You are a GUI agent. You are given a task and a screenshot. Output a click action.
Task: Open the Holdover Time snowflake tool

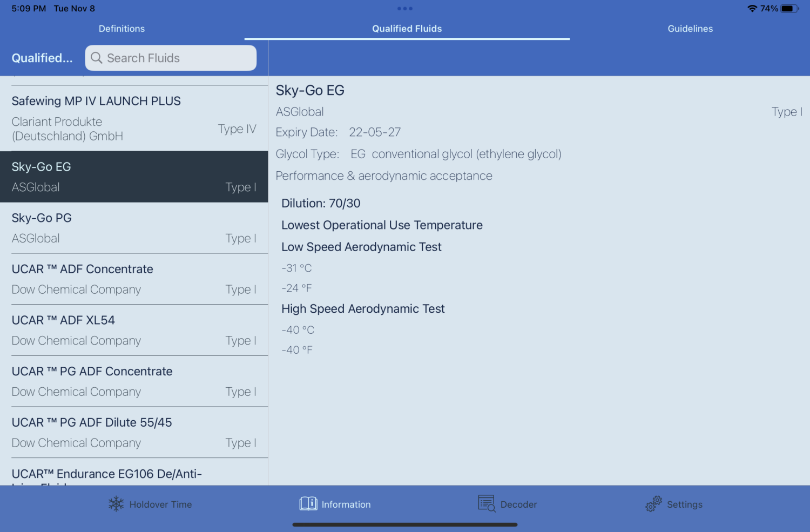150,504
